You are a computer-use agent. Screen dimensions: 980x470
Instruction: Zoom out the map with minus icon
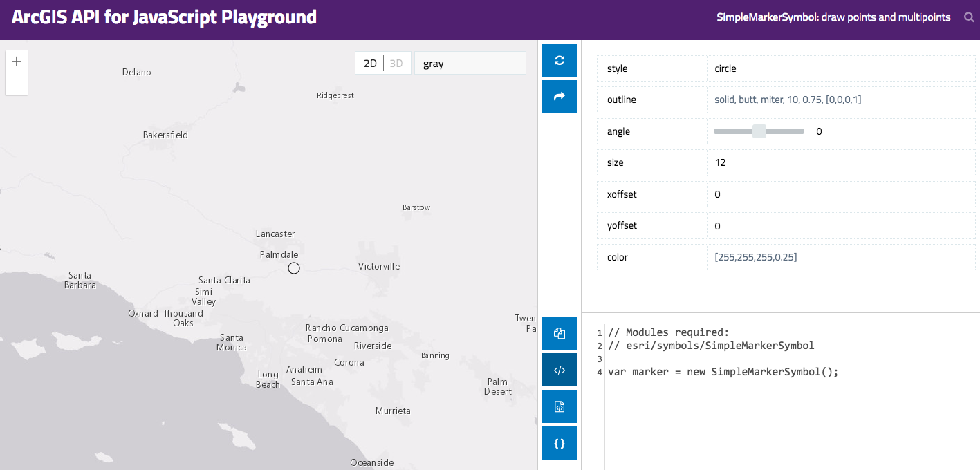(17, 84)
